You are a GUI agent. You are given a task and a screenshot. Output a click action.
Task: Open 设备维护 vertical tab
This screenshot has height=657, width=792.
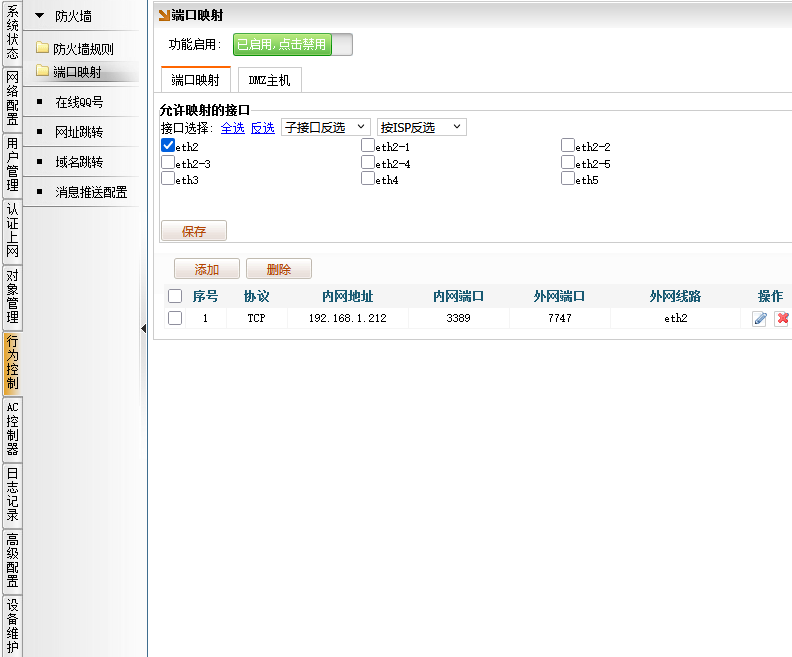[x=12, y=627]
